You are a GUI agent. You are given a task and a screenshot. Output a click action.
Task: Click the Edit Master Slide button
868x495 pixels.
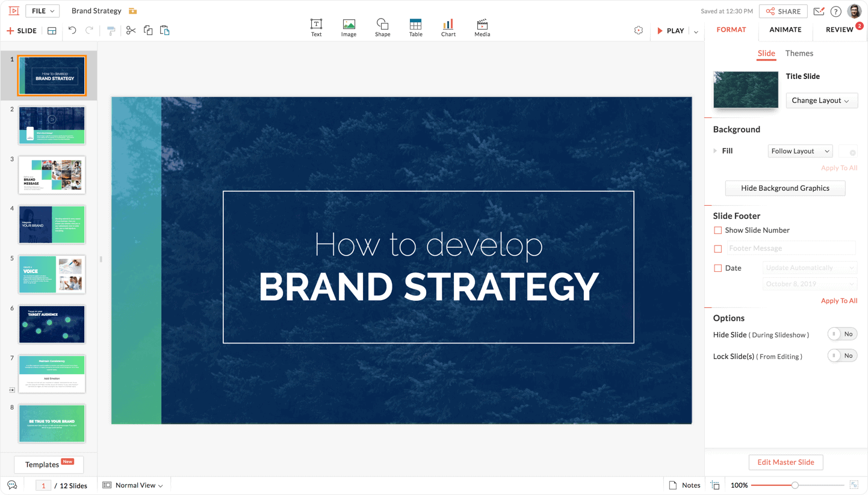point(786,462)
